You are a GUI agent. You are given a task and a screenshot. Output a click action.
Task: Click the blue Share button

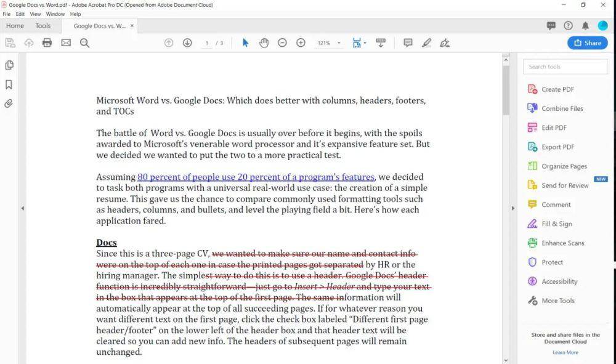(x=587, y=42)
